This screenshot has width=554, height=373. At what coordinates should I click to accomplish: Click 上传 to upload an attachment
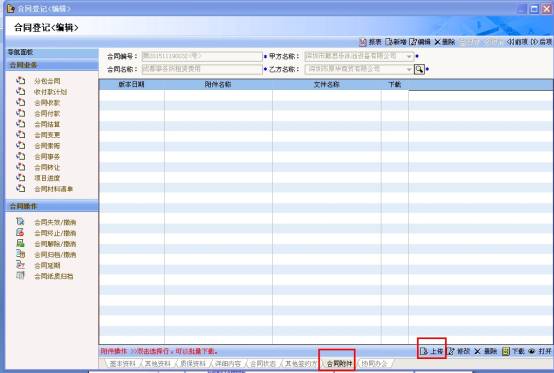[x=432, y=351]
